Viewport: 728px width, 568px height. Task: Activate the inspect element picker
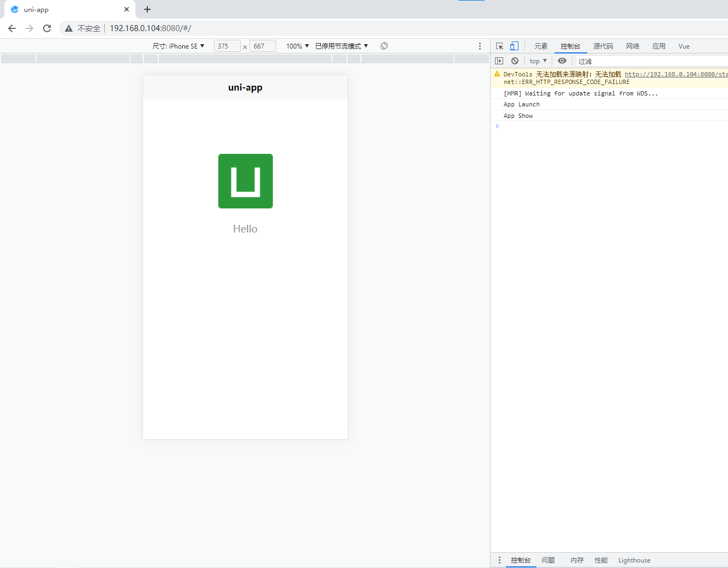[x=499, y=46]
